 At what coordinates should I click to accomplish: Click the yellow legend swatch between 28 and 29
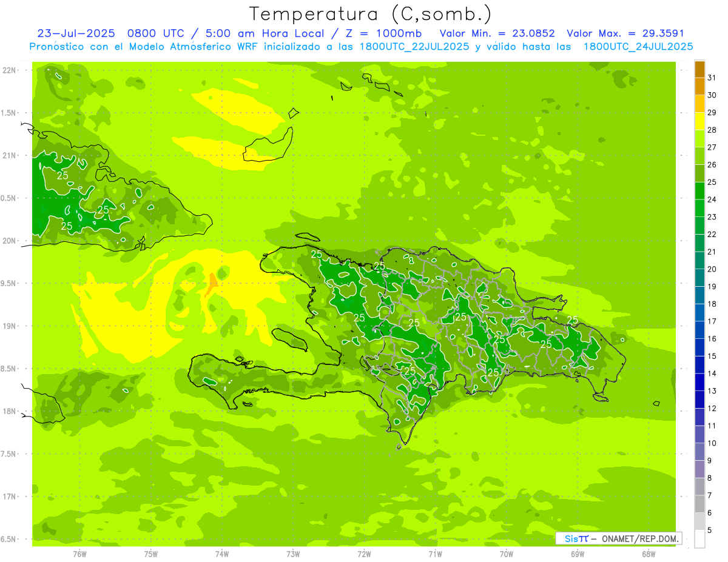pos(699,121)
